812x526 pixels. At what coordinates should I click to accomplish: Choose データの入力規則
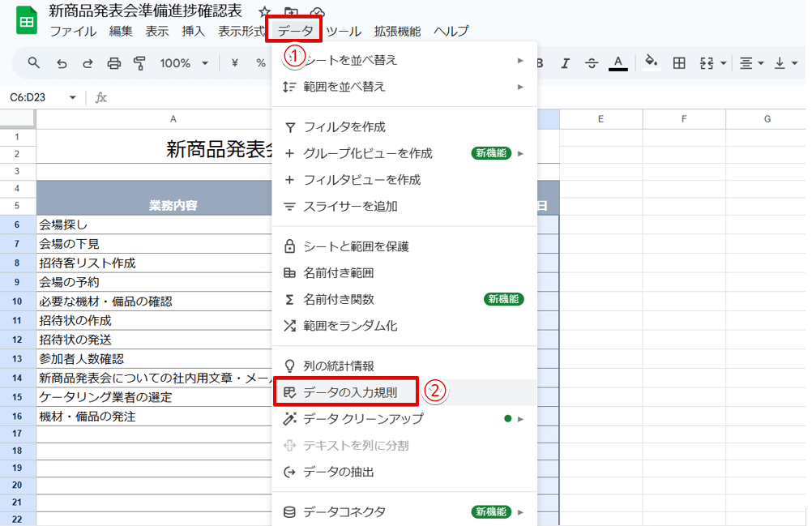point(404,392)
